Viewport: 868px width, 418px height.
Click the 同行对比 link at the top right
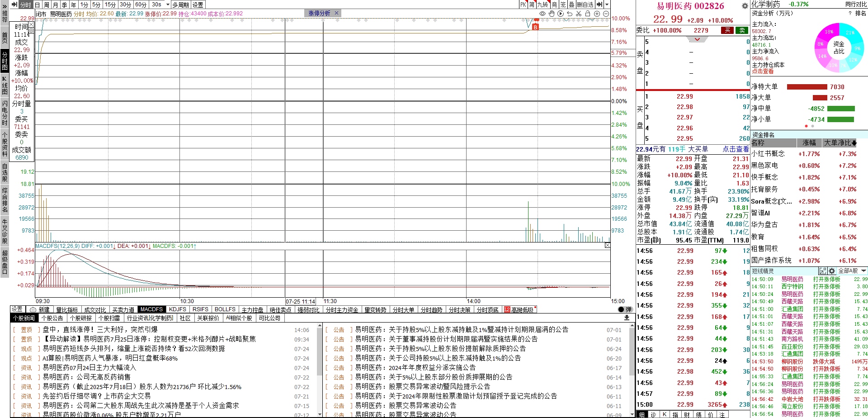coord(856,4)
